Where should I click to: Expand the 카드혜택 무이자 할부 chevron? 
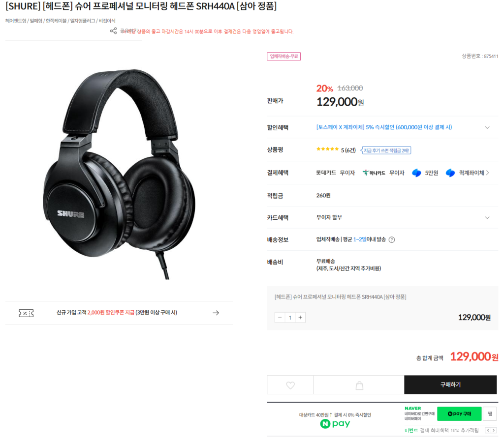pos(487,218)
